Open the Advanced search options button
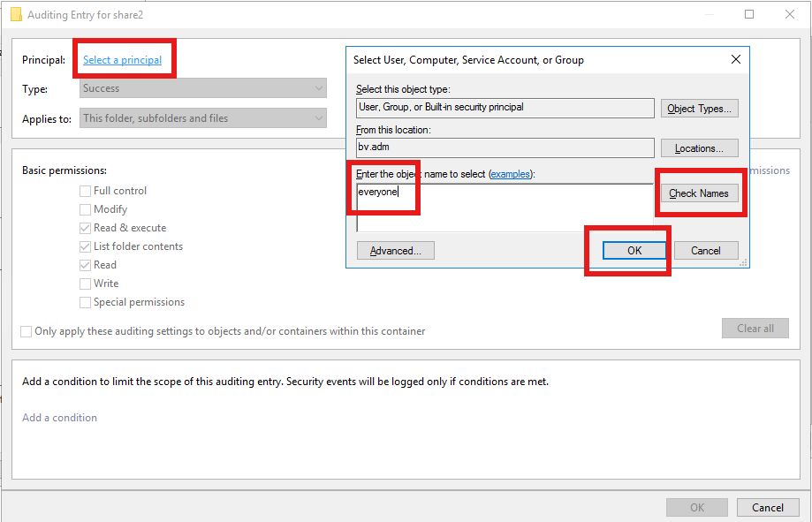This screenshot has width=812, height=522. tap(395, 251)
